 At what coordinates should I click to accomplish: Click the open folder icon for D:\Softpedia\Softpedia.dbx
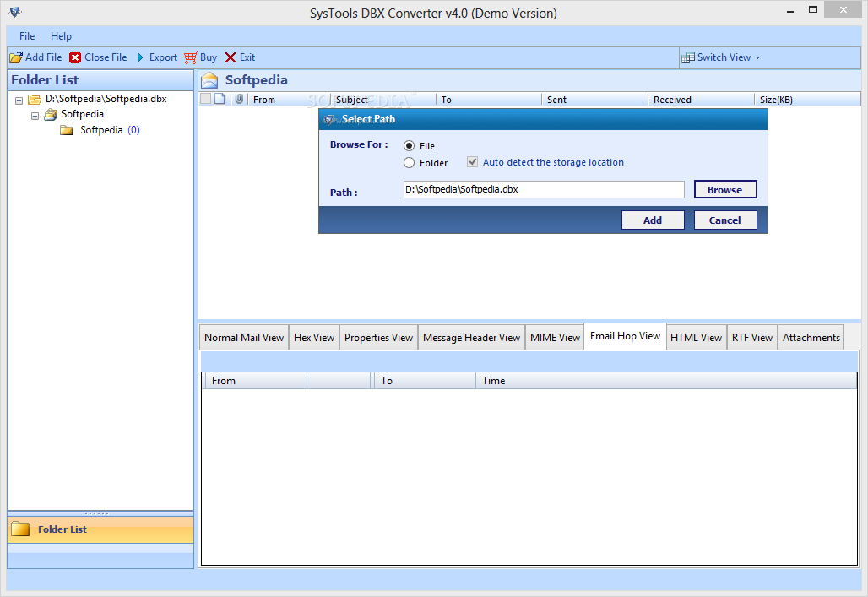click(35, 99)
